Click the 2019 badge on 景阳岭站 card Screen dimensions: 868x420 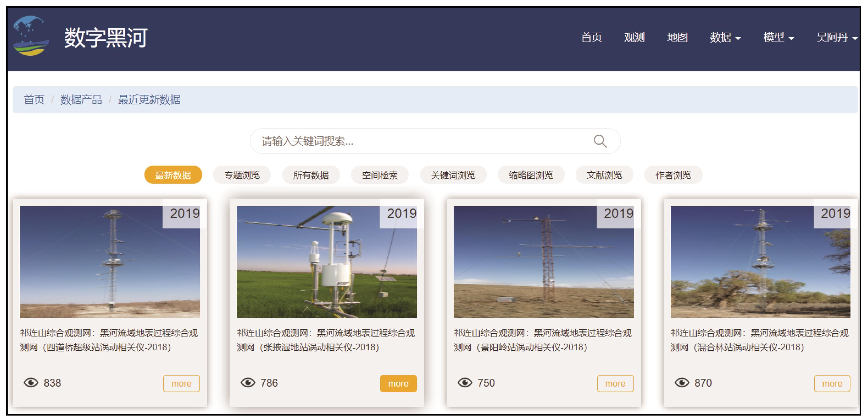click(x=618, y=213)
